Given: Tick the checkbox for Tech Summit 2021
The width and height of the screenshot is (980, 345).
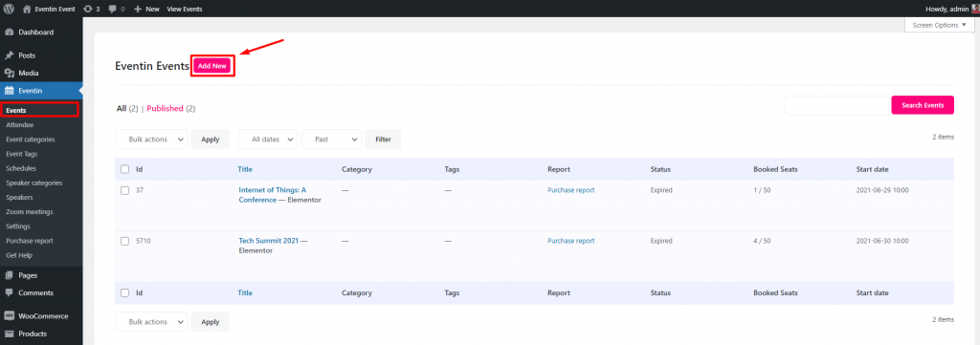Looking at the screenshot, I should click(125, 241).
